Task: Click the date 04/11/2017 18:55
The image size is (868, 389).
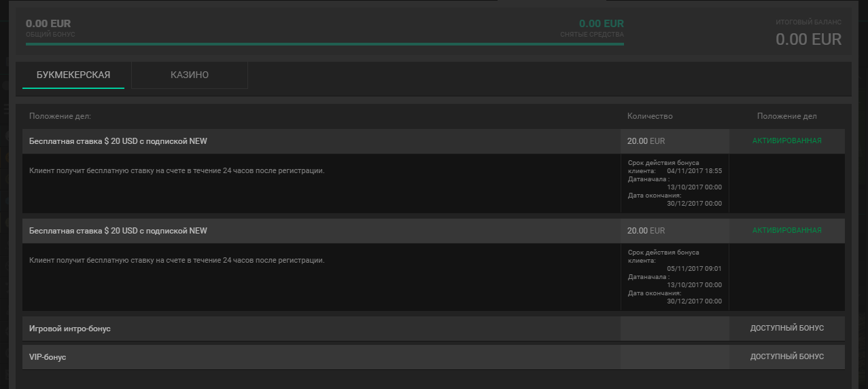Action: point(695,171)
